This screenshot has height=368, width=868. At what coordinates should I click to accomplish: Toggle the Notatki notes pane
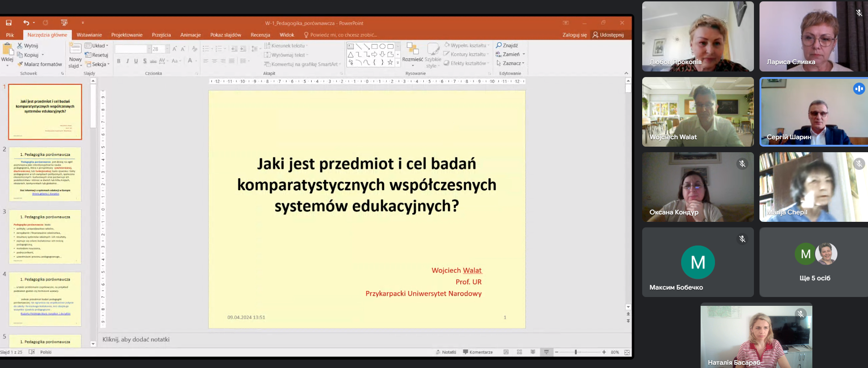[446, 352]
